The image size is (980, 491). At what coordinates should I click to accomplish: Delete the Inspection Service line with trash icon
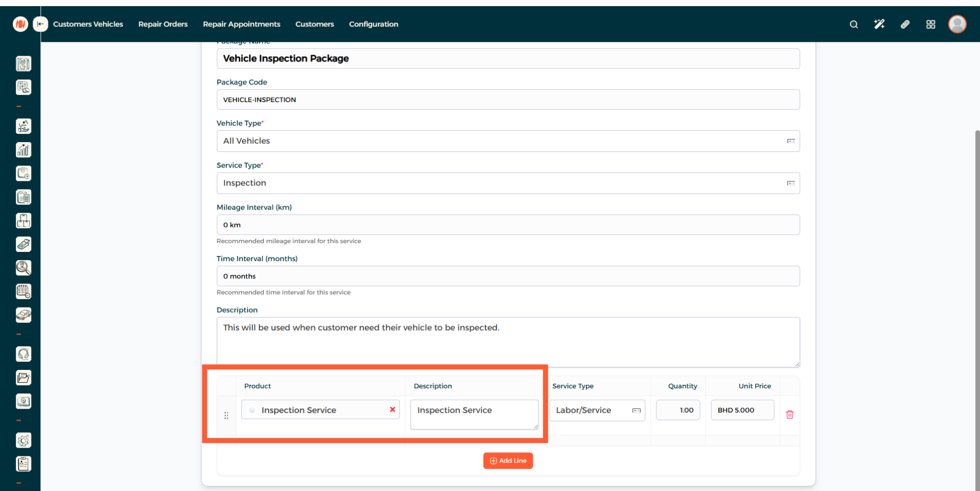(790, 414)
